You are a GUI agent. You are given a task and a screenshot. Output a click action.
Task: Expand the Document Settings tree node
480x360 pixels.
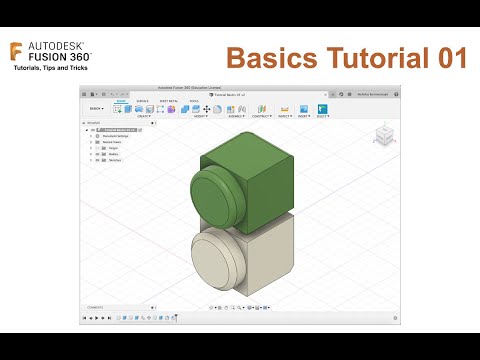[91, 136]
